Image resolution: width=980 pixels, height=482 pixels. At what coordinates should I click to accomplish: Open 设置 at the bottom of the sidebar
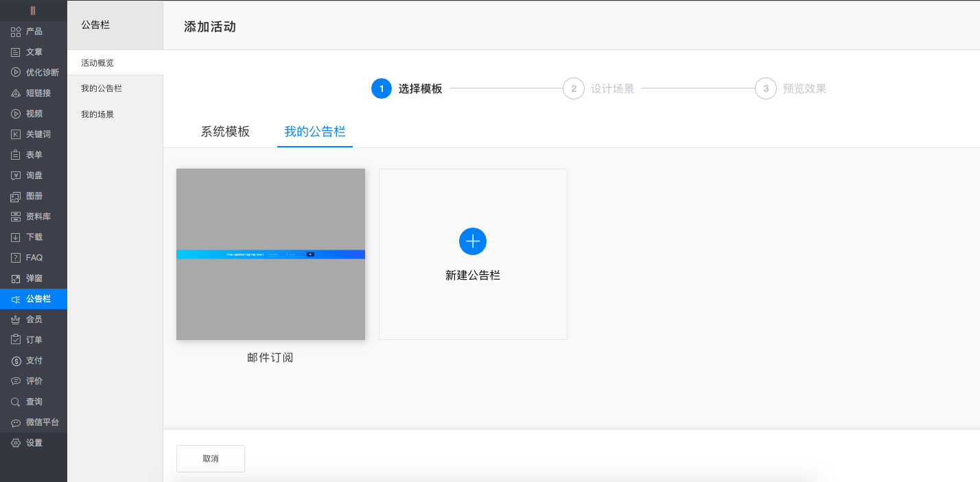coord(31,442)
